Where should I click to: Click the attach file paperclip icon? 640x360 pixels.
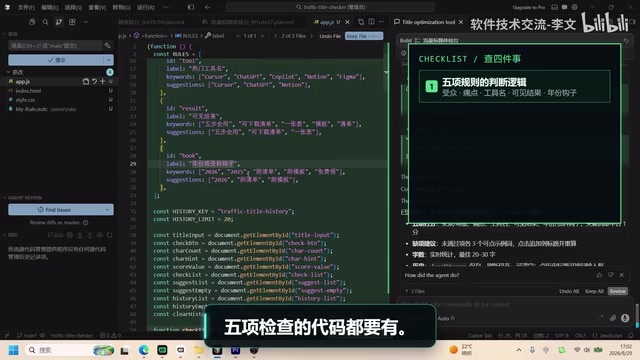click(x=613, y=318)
